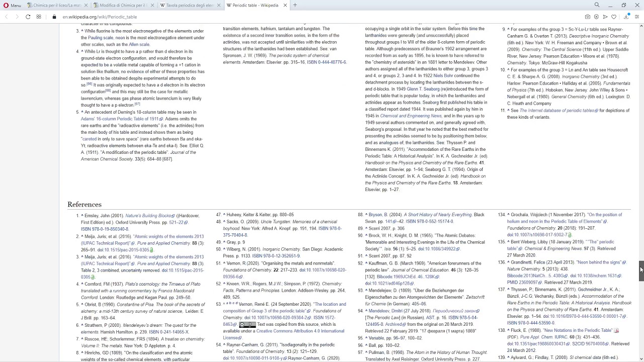
Task: Open Chemical and Engineering News link
Action: pos(411,116)
